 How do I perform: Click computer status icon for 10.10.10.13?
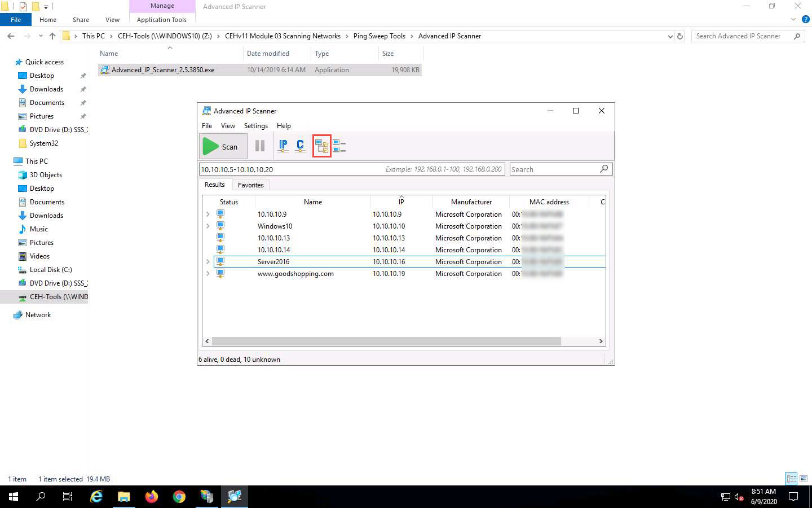click(220, 238)
